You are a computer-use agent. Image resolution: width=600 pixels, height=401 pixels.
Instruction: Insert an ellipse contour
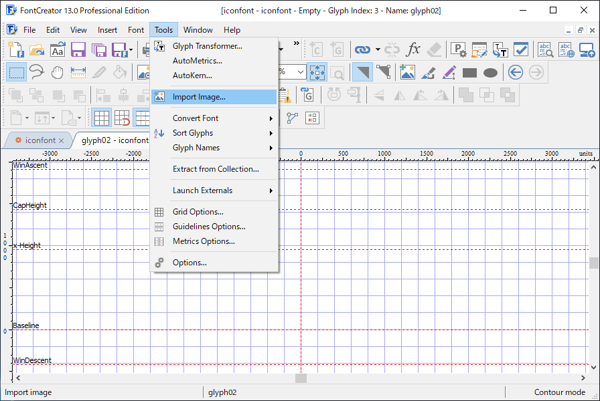pos(490,73)
